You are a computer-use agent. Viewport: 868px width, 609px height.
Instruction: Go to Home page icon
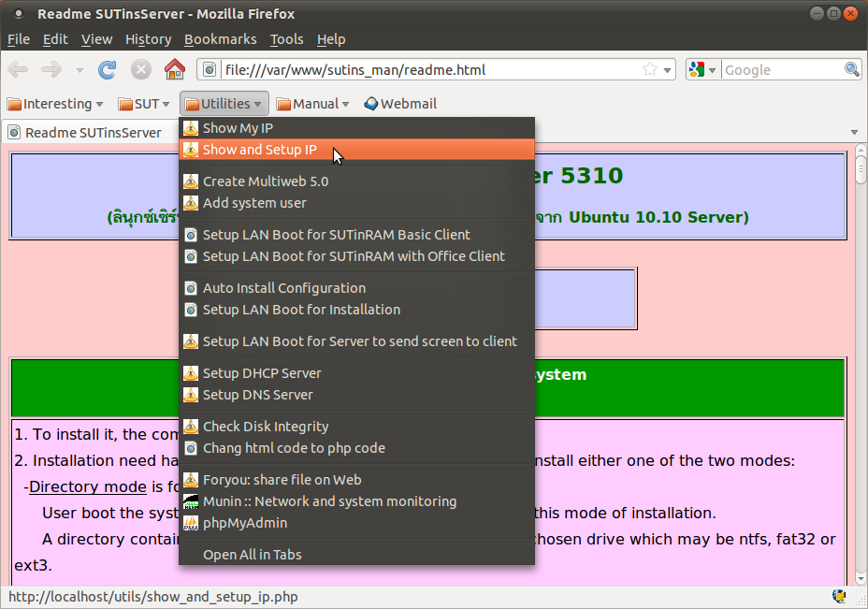point(175,69)
